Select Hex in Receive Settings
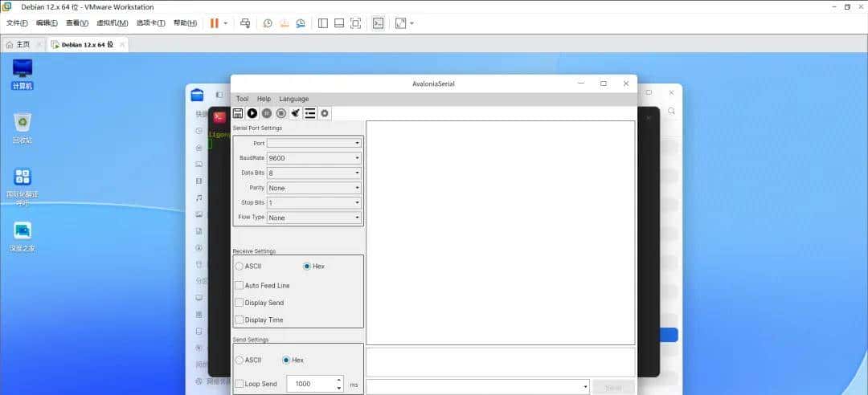868x395 pixels. point(314,266)
